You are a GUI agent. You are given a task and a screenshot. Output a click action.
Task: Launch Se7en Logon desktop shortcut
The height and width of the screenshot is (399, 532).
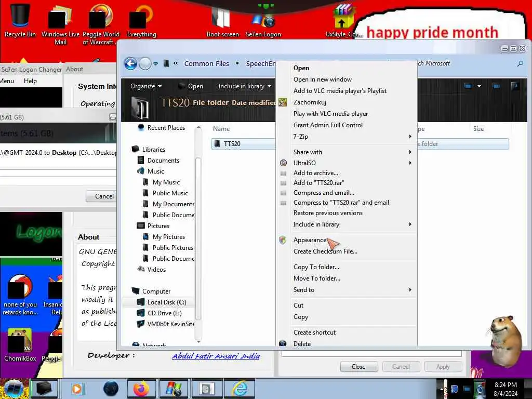[x=263, y=20]
